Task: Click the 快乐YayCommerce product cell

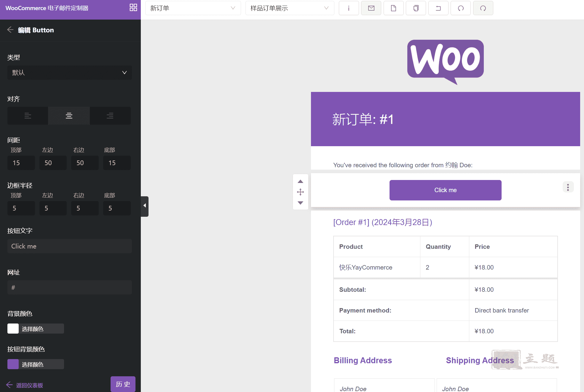Action: (376, 267)
